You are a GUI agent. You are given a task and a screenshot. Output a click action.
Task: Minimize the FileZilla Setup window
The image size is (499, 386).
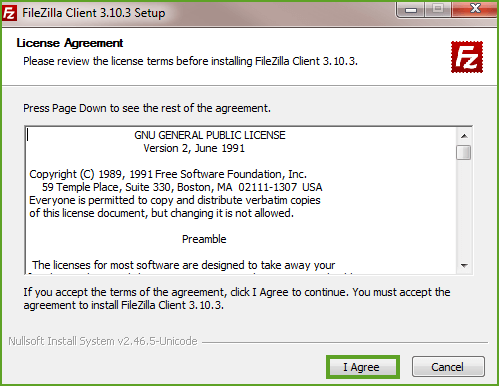click(x=410, y=10)
